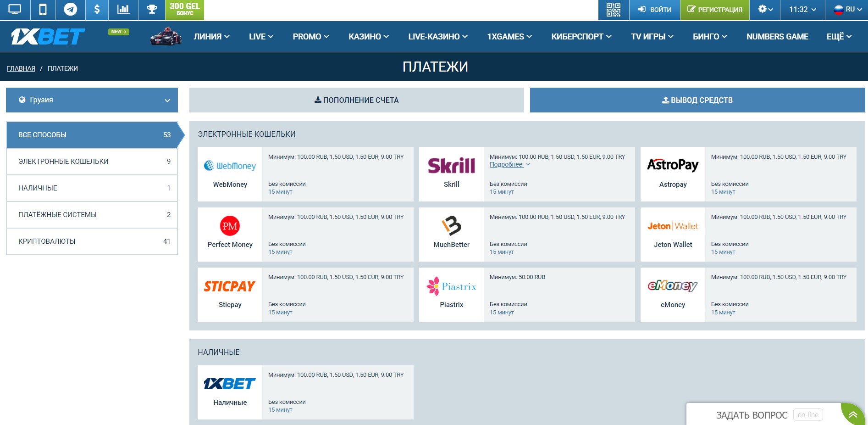Click the 1XBET logo in header
This screenshot has height=425, width=868.
(x=48, y=36)
